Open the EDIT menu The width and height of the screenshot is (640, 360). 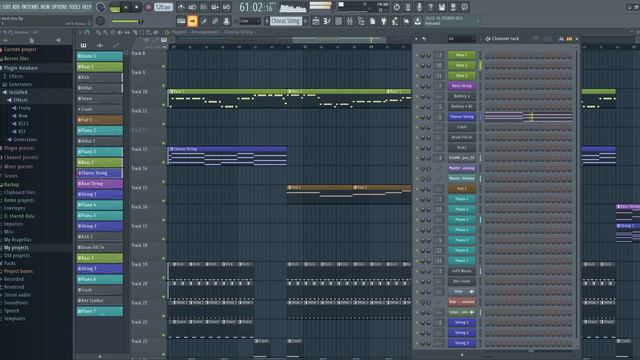tap(7, 7)
